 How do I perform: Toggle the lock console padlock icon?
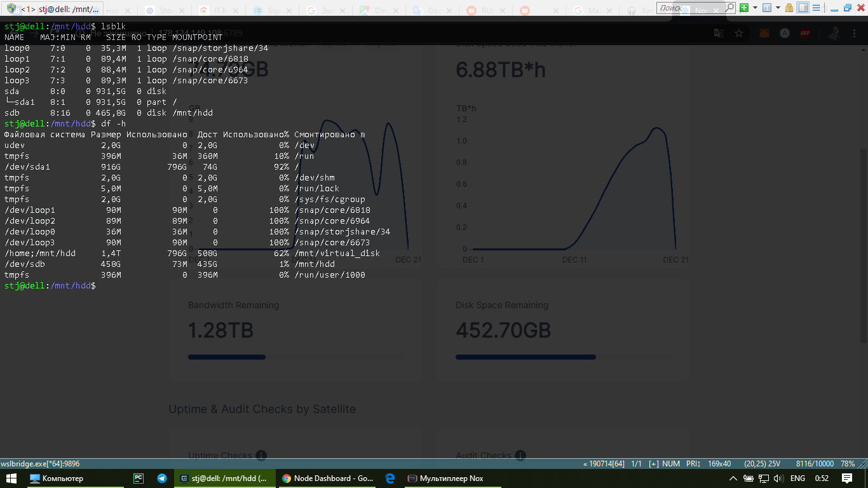pyautogui.click(x=789, y=8)
